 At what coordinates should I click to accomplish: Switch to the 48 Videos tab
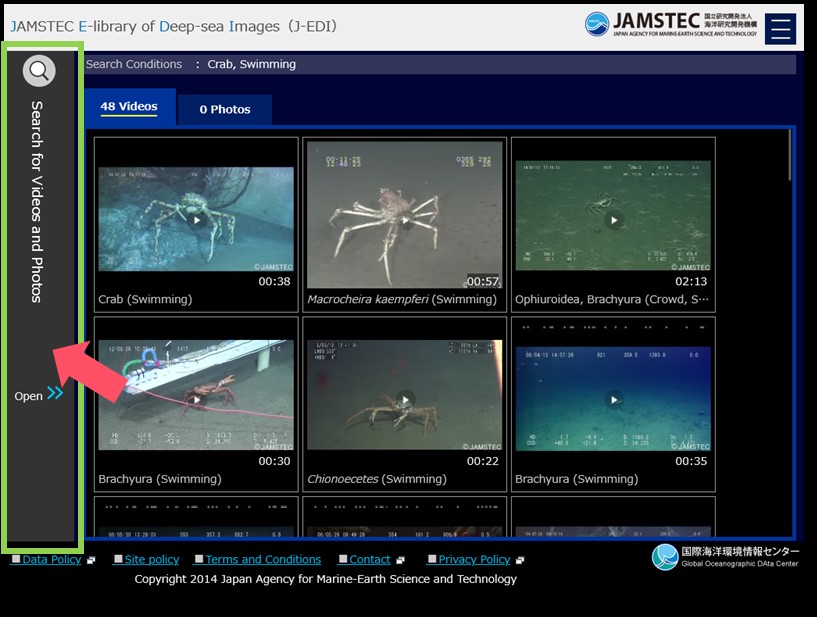pyautogui.click(x=129, y=106)
